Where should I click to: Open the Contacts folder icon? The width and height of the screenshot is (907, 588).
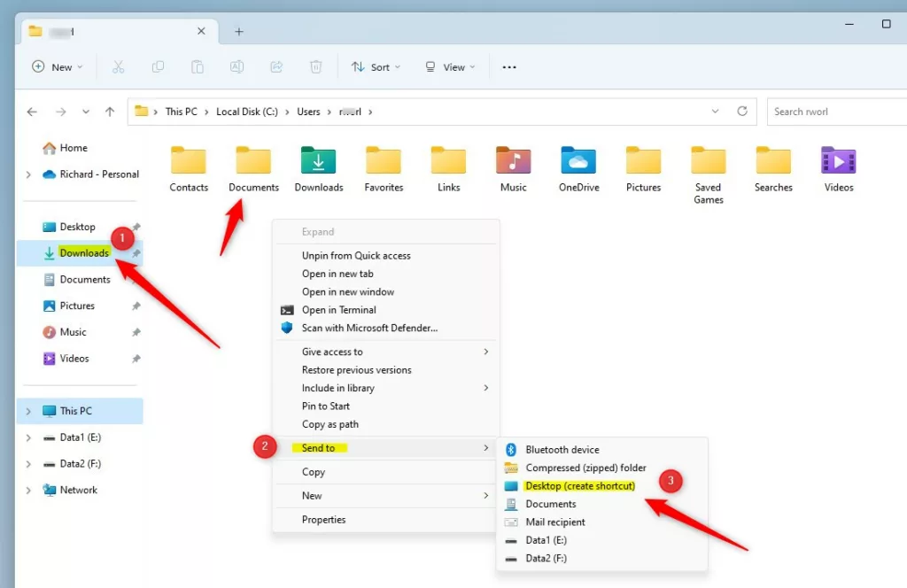point(189,169)
